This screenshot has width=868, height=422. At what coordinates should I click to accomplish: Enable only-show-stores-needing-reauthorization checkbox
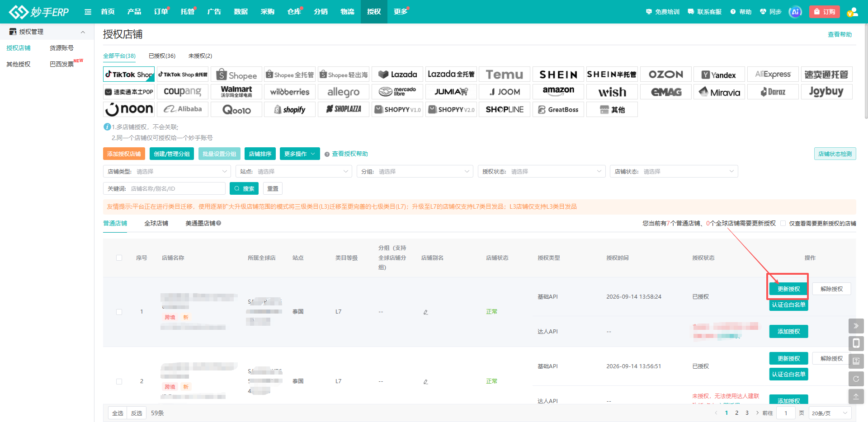(x=783, y=223)
